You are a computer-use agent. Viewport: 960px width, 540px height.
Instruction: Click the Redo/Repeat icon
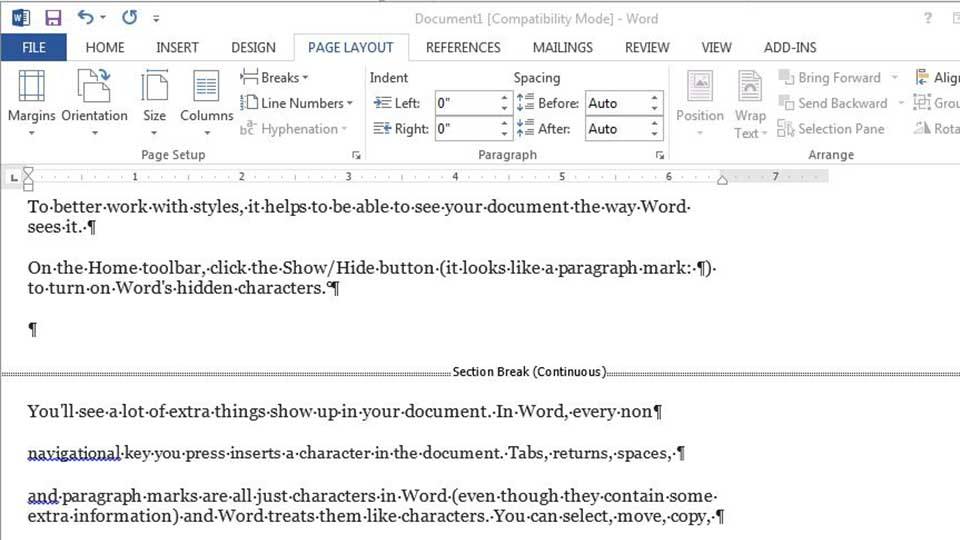click(x=129, y=18)
